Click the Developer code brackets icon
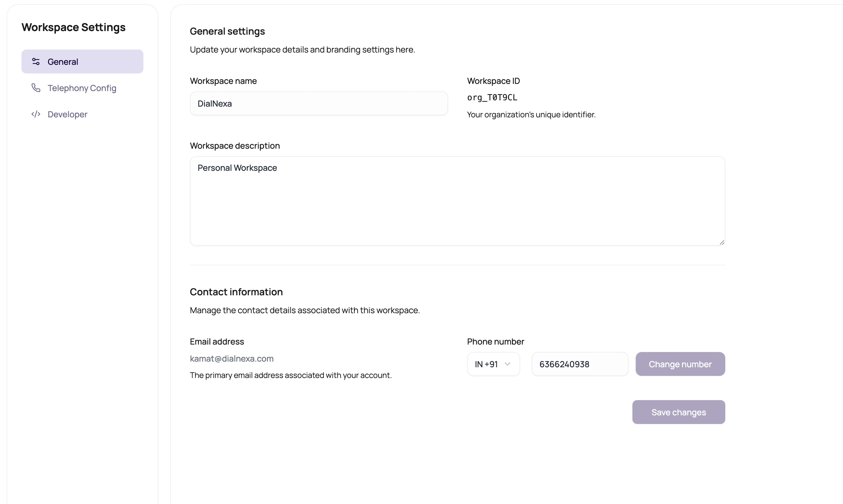Image resolution: width=843 pixels, height=504 pixels. pos(36,114)
